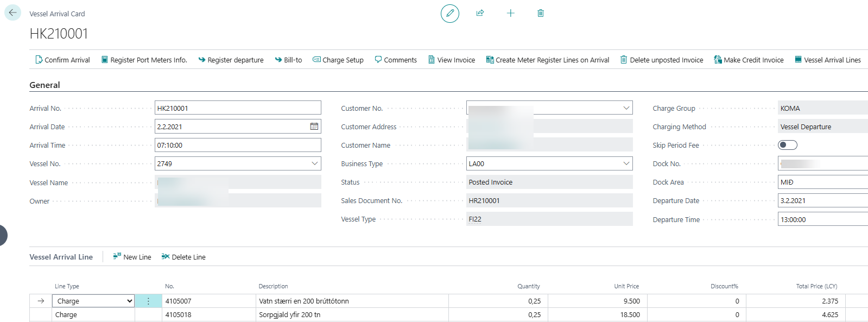Viewport: 868px width, 322px height.
Task: Click New Line button
Action: click(x=132, y=257)
